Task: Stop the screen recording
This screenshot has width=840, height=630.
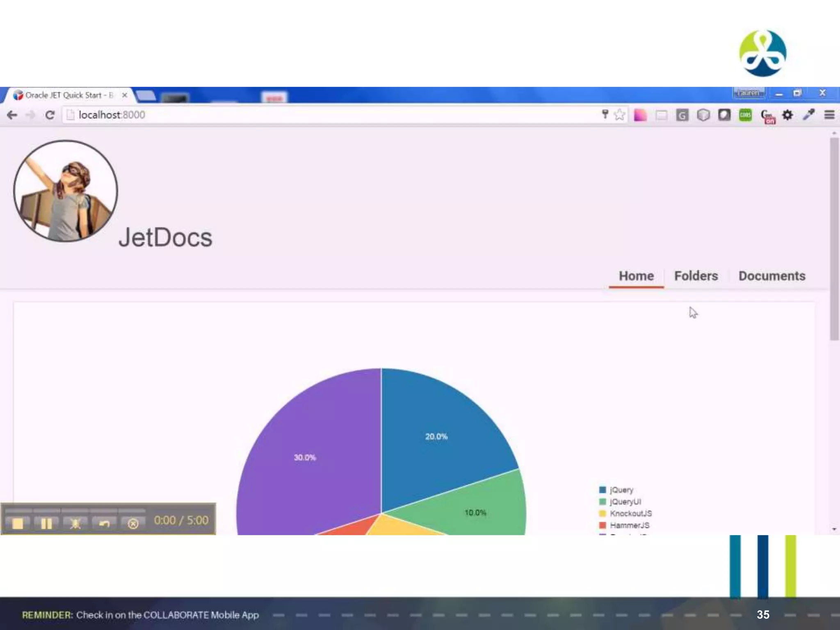Action: pyautogui.click(x=18, y=523)
